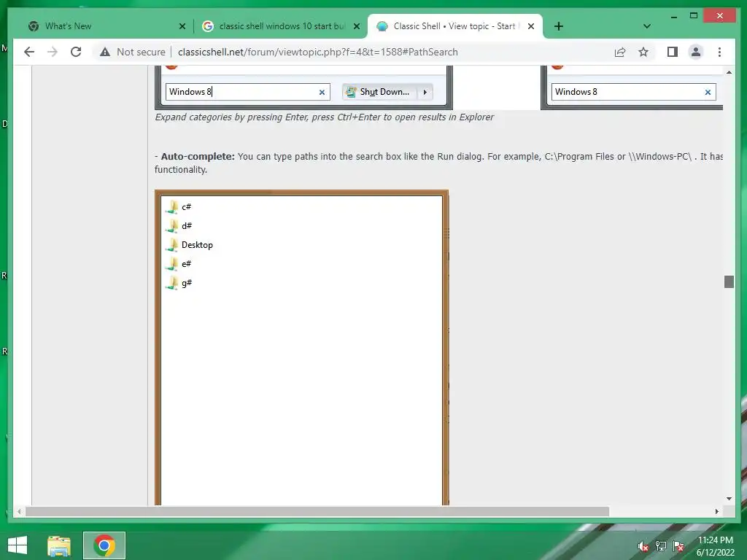
Task: Close the Classic Shell tab
Action: click(531, 26)
